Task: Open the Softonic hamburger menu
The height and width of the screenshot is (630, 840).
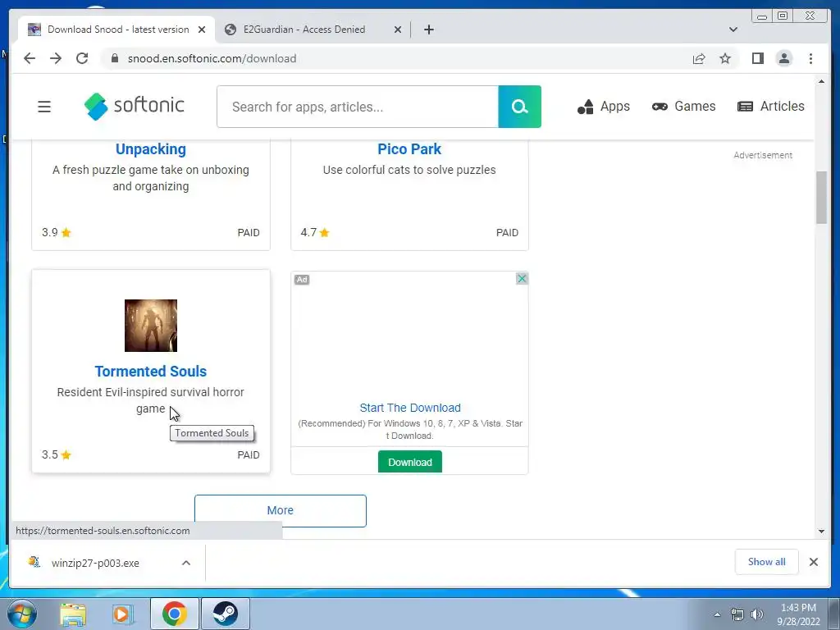Action: [44, 107]
